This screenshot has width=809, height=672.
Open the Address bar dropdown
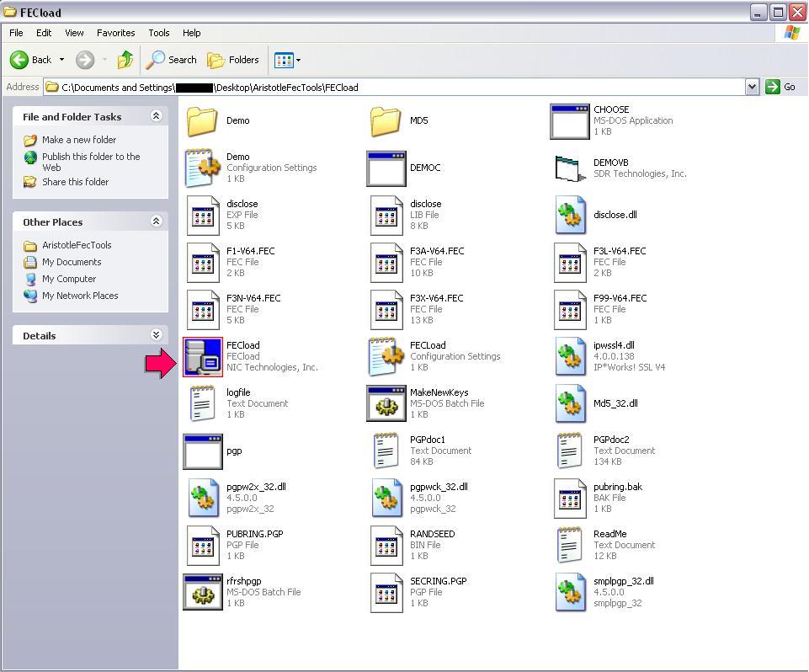[x=753, y=88]
